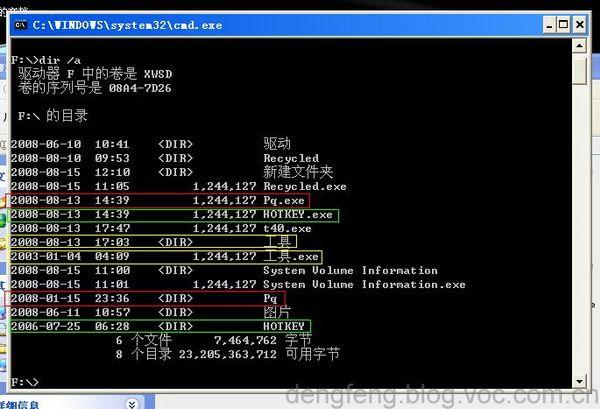600x409 pixels.
Task: Click the file total 7,464,762
Action: click(x=245, y=341)
